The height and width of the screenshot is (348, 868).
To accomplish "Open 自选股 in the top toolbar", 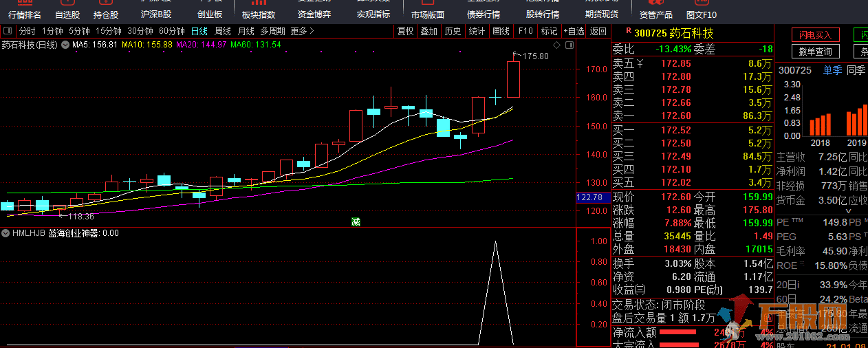I will [x=67, y=14].
